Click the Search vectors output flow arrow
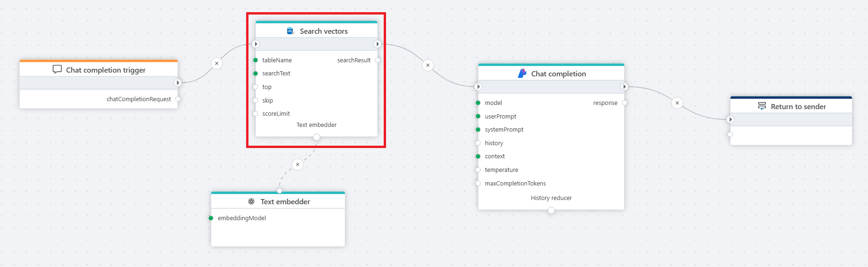The height and width of the screenshot is (267, 868). pyautogui.click(x=378, y=44)
